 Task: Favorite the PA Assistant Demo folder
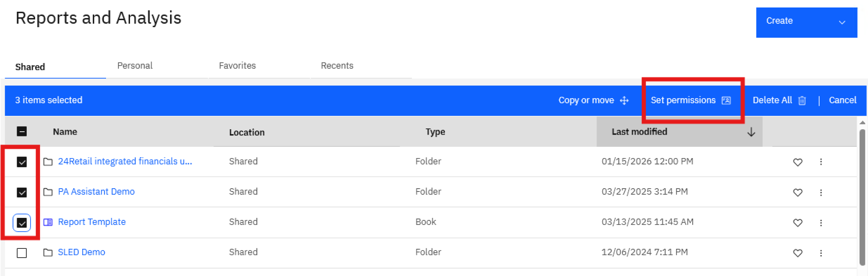coord(797,192)
